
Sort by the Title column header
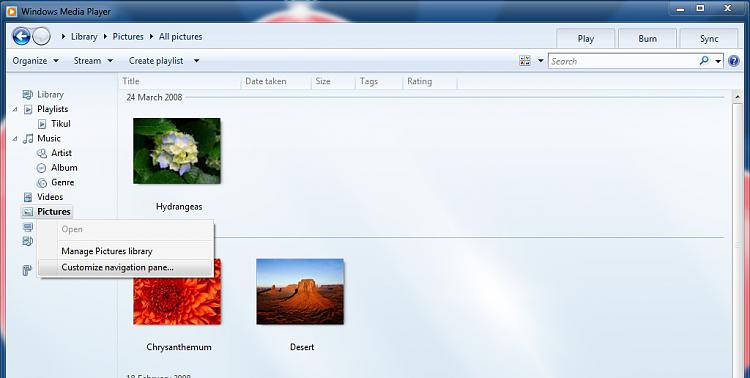(x=180, y=81)
